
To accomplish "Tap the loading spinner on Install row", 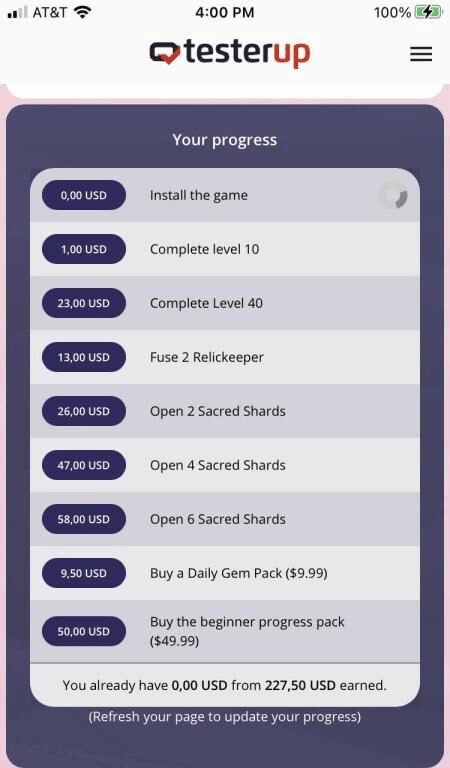I will [393, 195].
